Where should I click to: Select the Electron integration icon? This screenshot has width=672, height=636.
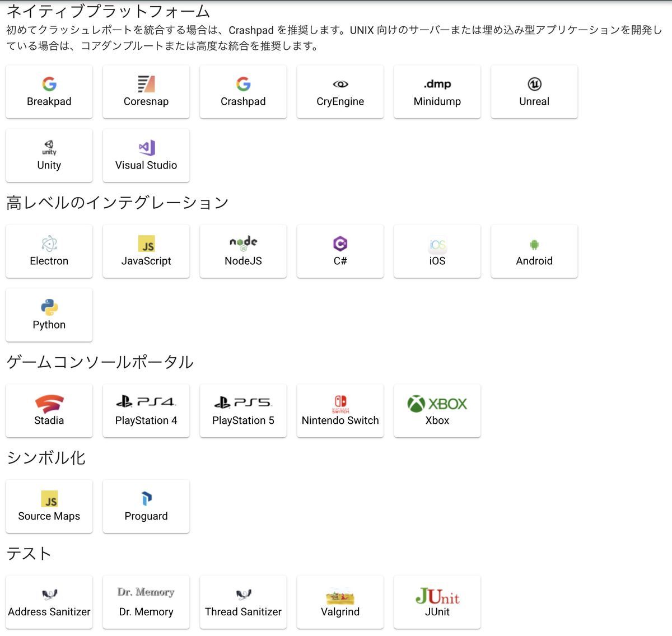point(49,251)
